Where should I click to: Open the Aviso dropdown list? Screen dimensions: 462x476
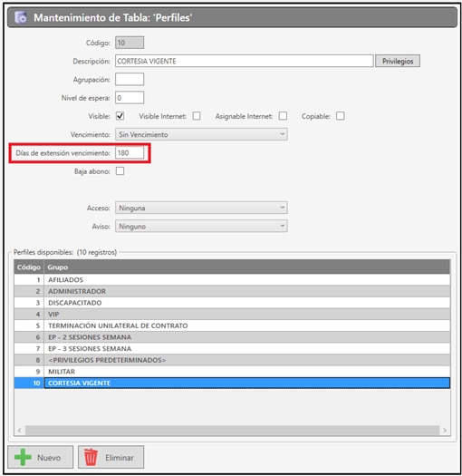(201, 226)
